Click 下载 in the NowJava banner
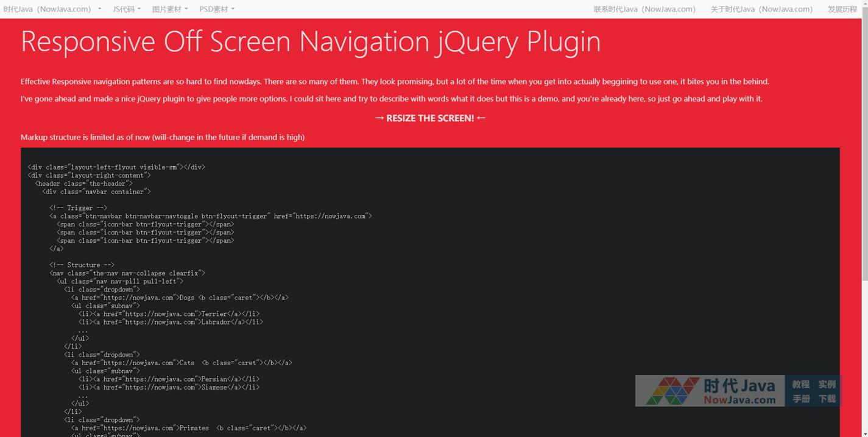 [x=827, y=399]
